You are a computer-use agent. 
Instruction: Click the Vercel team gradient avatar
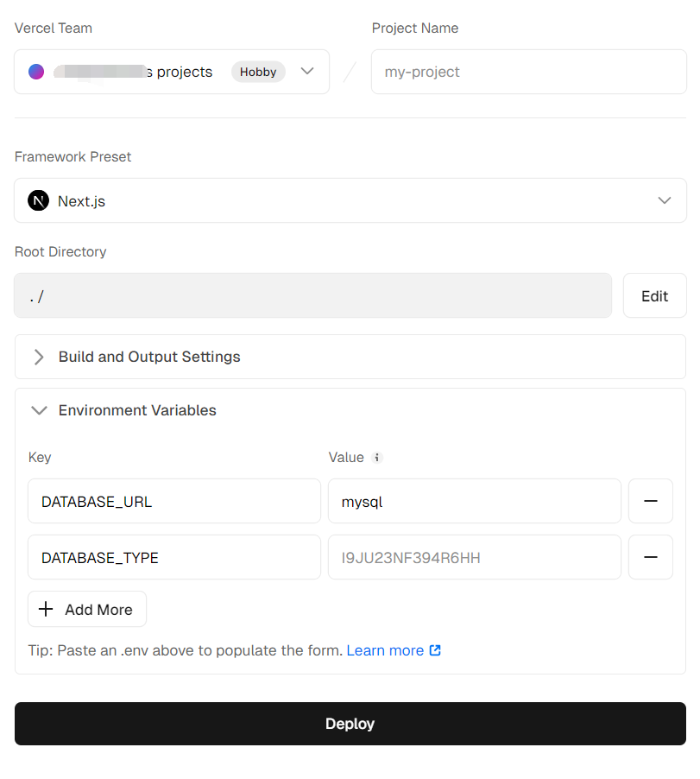point(36,72)
